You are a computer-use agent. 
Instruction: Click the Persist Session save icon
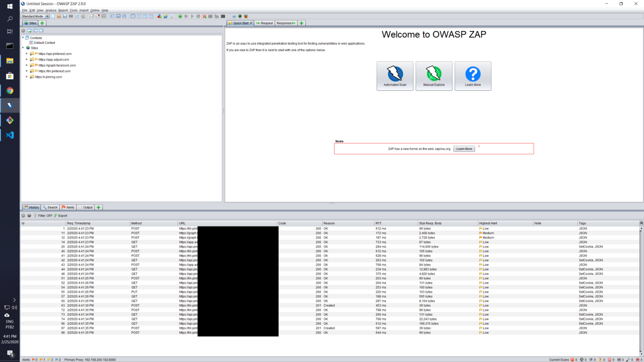(x=65, y=16)
